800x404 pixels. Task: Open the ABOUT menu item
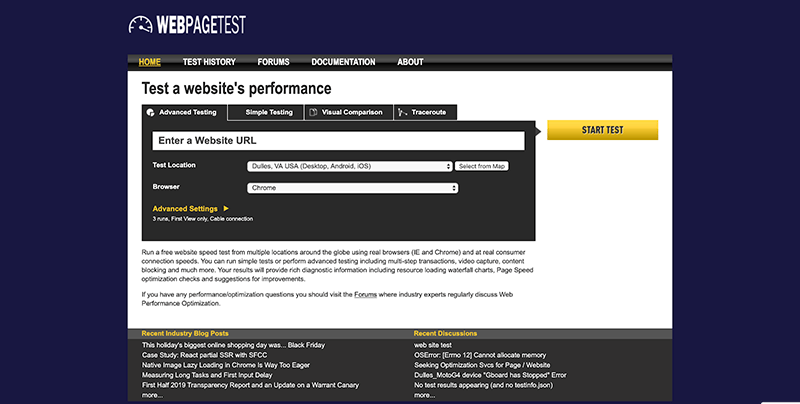coord(410,62)
